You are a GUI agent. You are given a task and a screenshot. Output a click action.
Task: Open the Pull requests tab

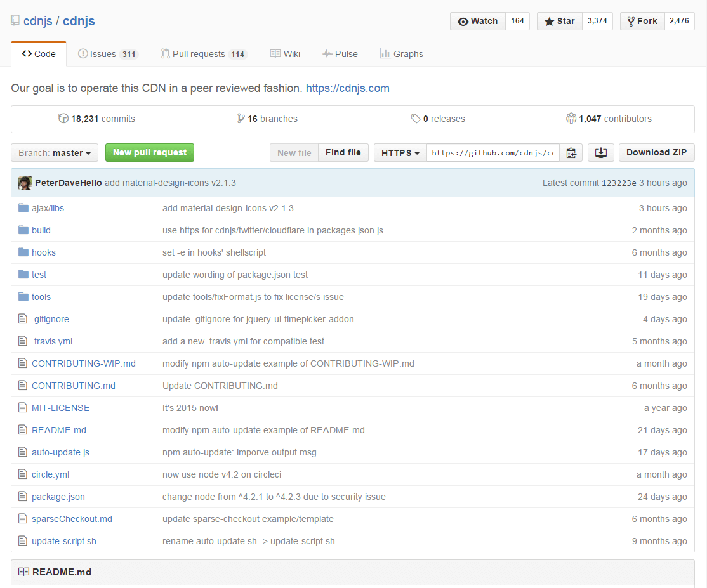[x=204, y=54]
